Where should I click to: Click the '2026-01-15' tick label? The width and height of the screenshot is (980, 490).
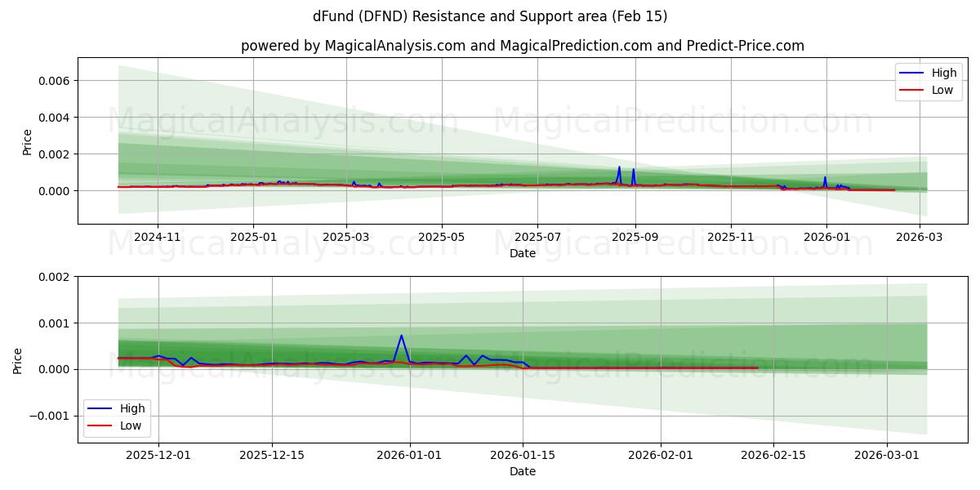pyautogui.click(x=523, y=455)
